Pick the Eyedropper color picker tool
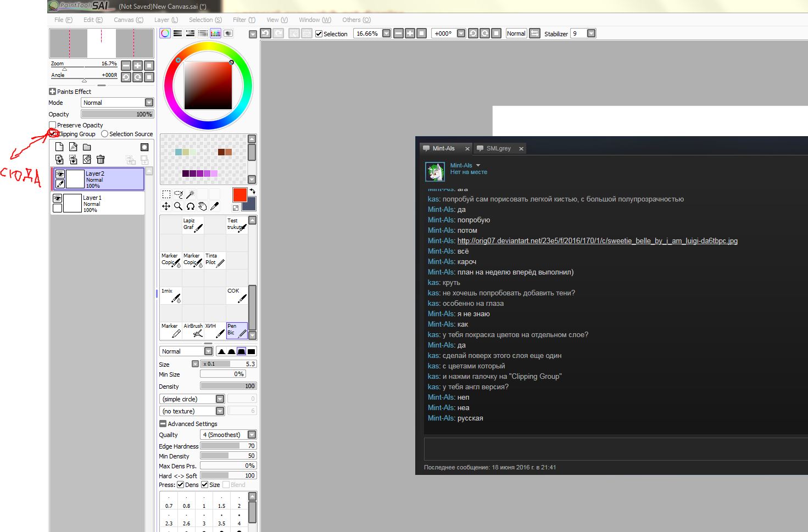Viewport: 808px width, 532px height. point(214,206)
